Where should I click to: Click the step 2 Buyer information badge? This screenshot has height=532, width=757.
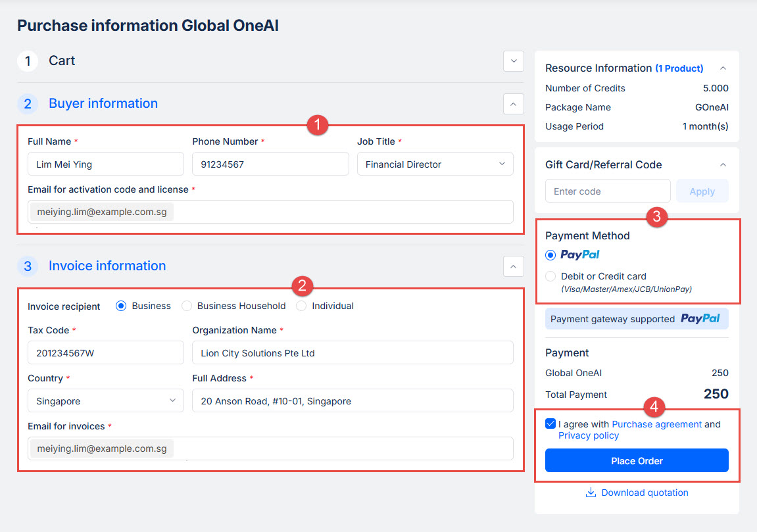click(x=28, y=104)
